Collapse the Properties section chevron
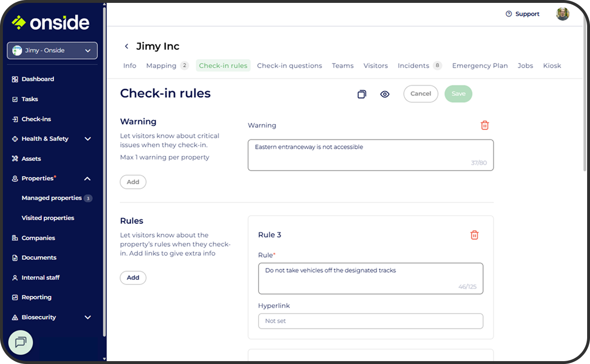The width and height of the screenshot is (590, 364). click(x=88, y=179)
